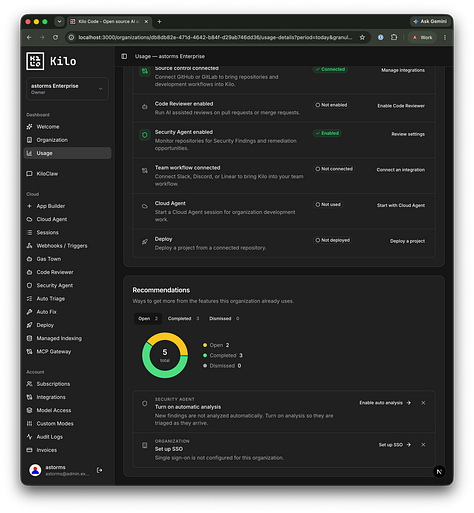
Task: Open Audit Logs in the sidebar
Action: pos(67,437)
